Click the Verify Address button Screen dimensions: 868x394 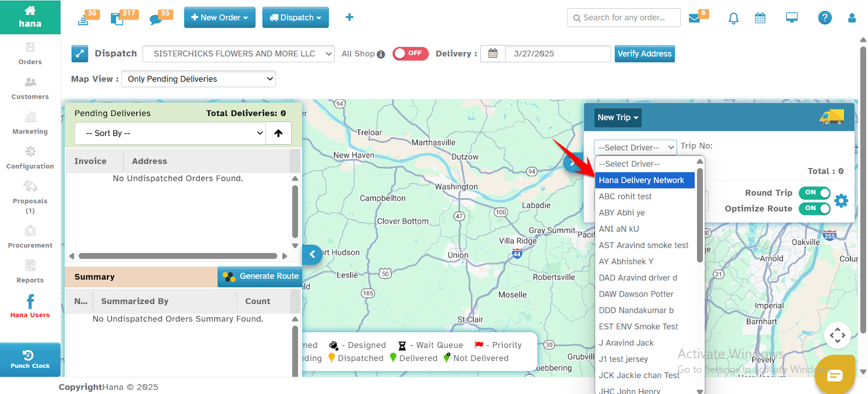[x=644, y=54]
